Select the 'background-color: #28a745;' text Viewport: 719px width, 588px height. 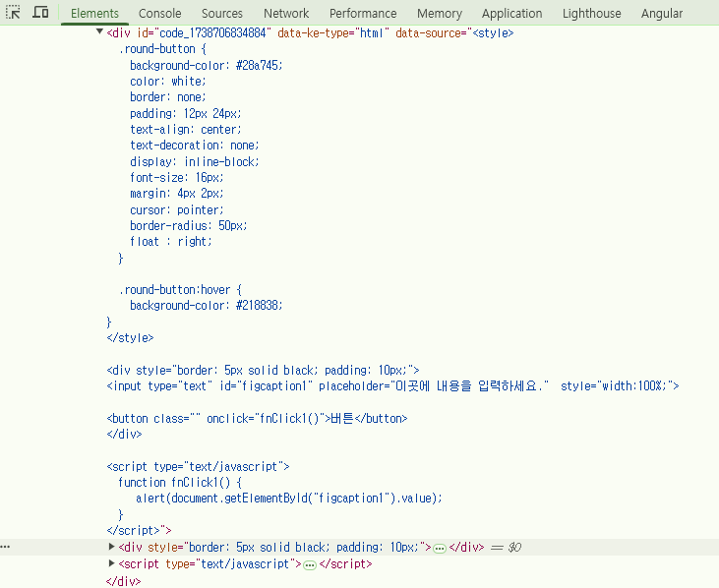coord(207,66)
